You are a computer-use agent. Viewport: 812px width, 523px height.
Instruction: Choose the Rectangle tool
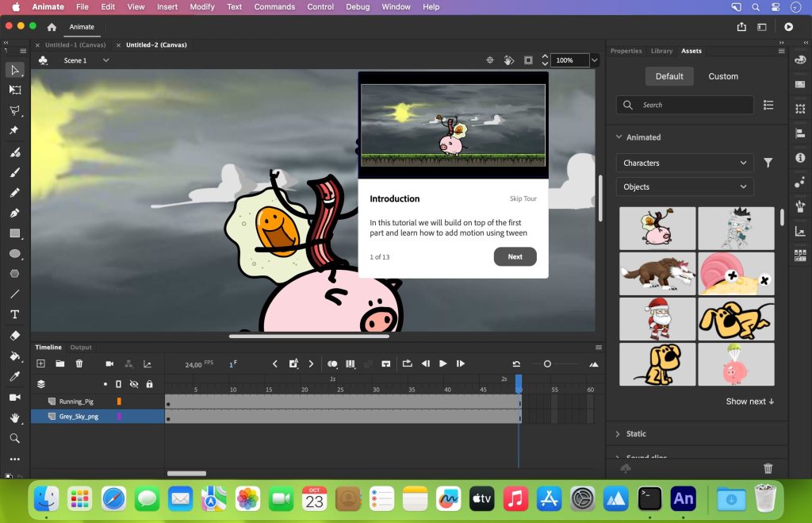coord(14,233)
